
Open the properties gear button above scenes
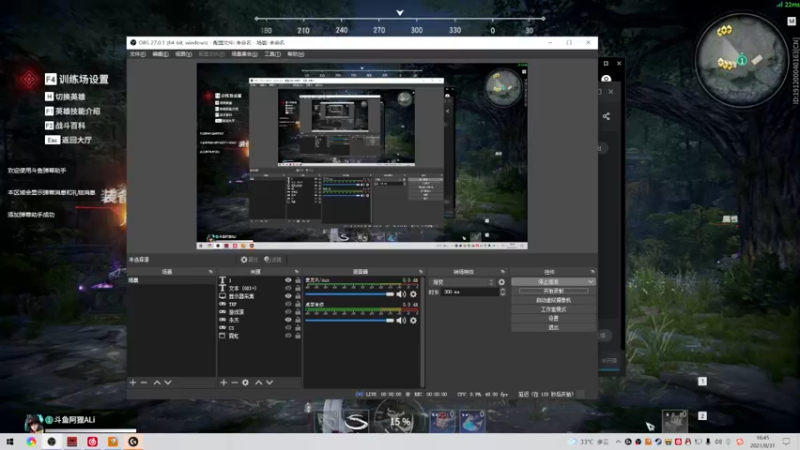click(249, 260)
